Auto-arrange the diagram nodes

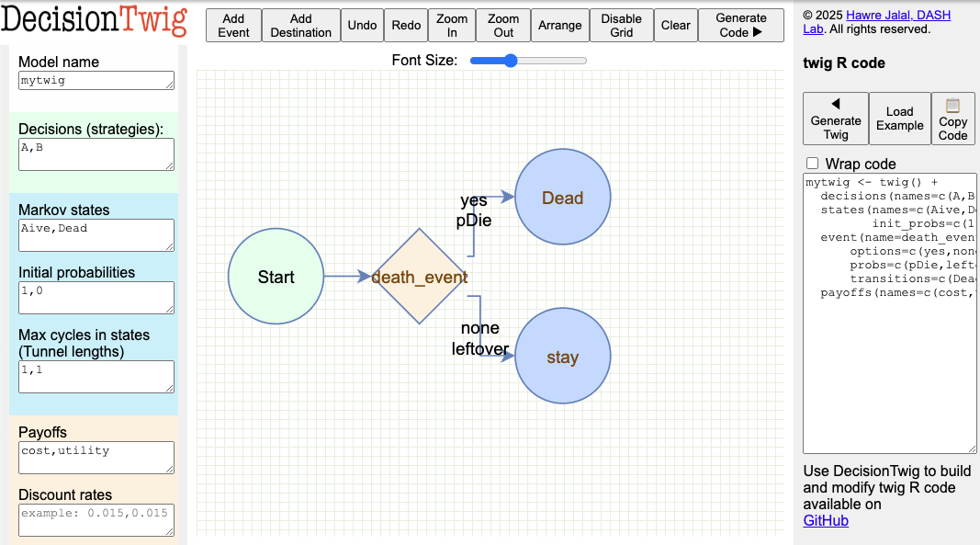(x=559, y=26)
